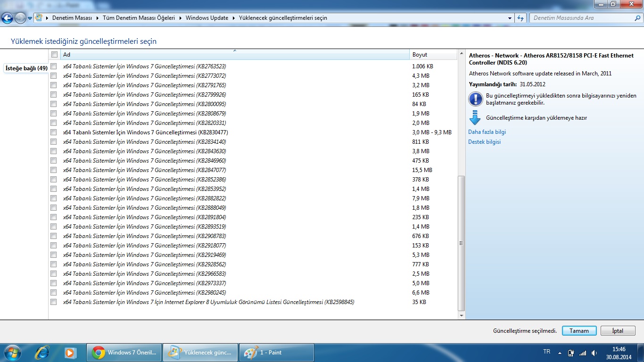Click the address bar refresh icon
The height and width of the screenshot is (362, 644).
click(520, 18)
